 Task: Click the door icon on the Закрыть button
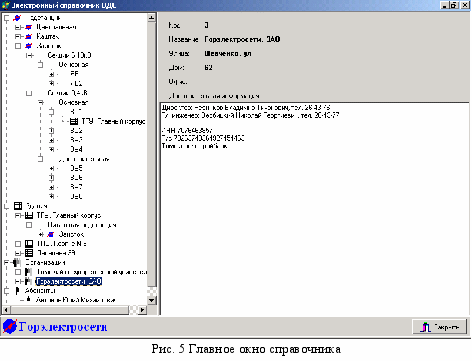coord(426,327)
